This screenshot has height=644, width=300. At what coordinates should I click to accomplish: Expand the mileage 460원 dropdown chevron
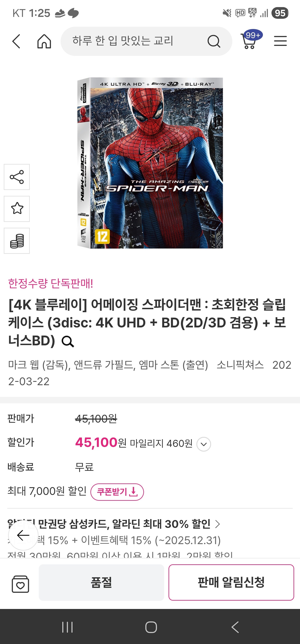click(x=204, y=444)
